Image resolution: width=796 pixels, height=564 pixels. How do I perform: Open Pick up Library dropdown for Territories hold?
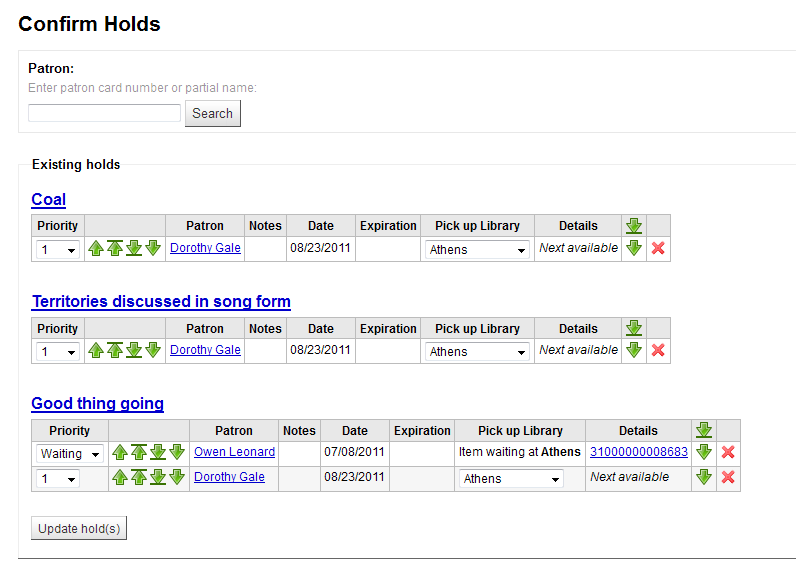(x=477, y=352)
